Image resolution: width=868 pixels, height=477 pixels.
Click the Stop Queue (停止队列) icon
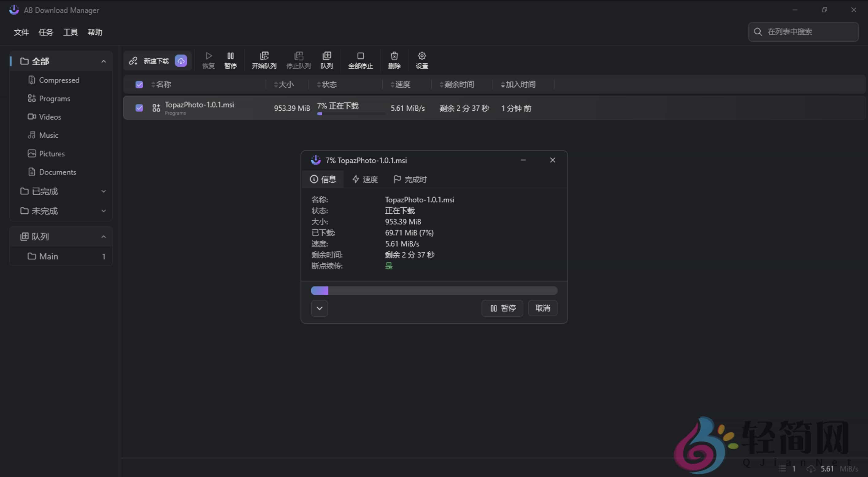[x=298, y=60]
